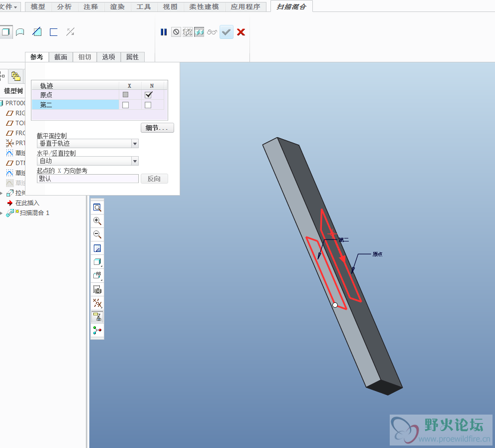This screenshot has height=448, width=495.
Task: Select the 扫描混合 ribbon tab
Action: click(x=291, y=6)
